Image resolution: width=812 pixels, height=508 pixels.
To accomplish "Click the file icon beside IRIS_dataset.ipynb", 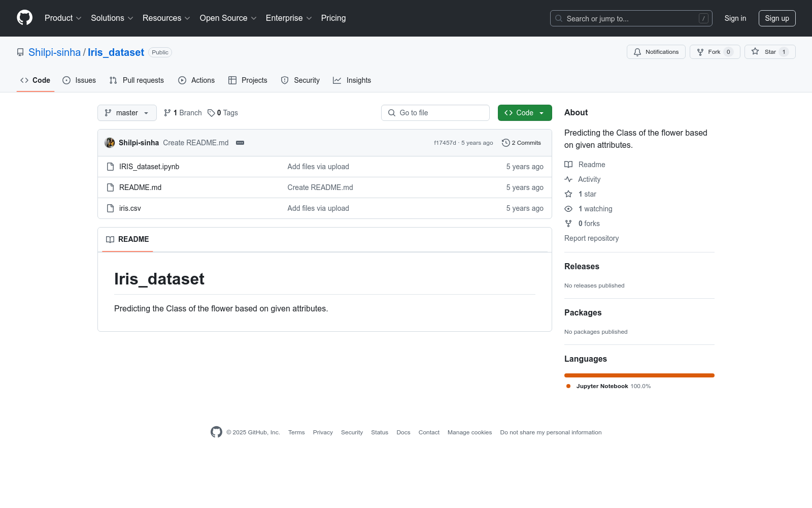I will tap(110, 167).
